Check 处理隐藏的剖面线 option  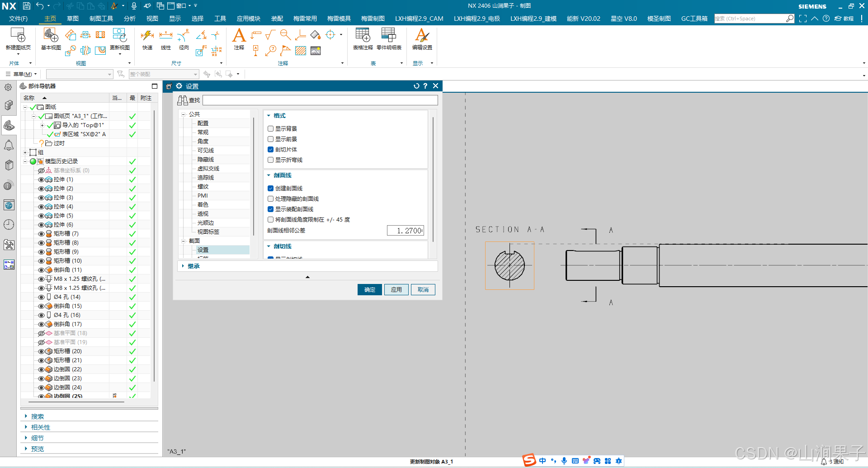(x=270, y=199)
